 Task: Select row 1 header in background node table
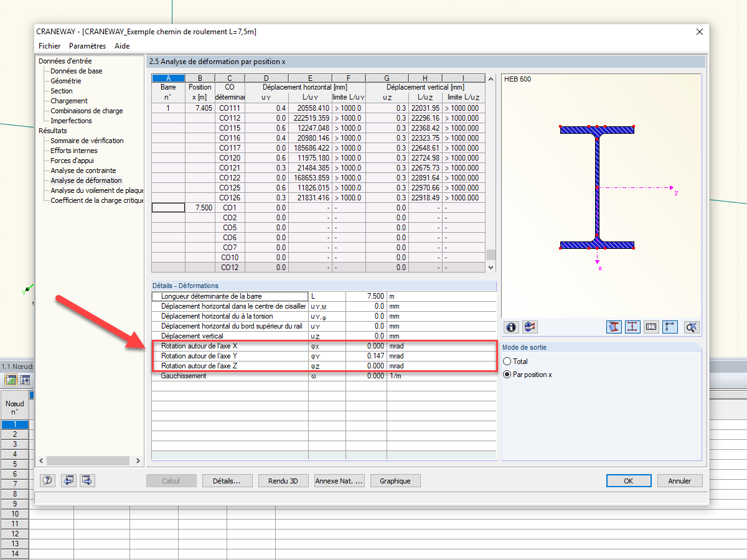[15, 424]
